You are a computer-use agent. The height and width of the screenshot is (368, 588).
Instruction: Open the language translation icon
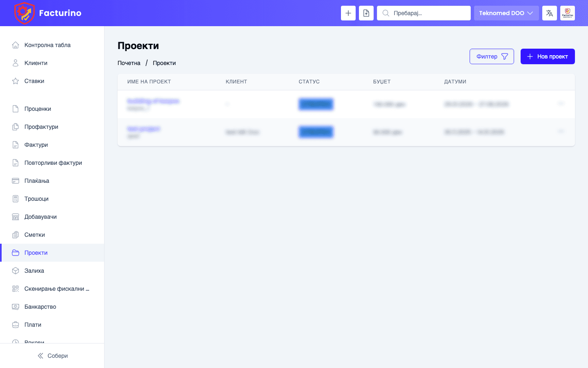click(x=549, y=13)
